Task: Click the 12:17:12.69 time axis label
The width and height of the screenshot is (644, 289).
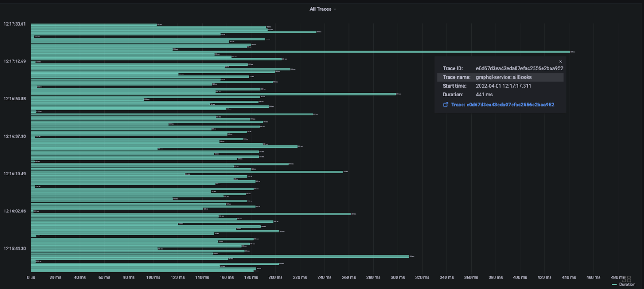Action: point(15,61)
